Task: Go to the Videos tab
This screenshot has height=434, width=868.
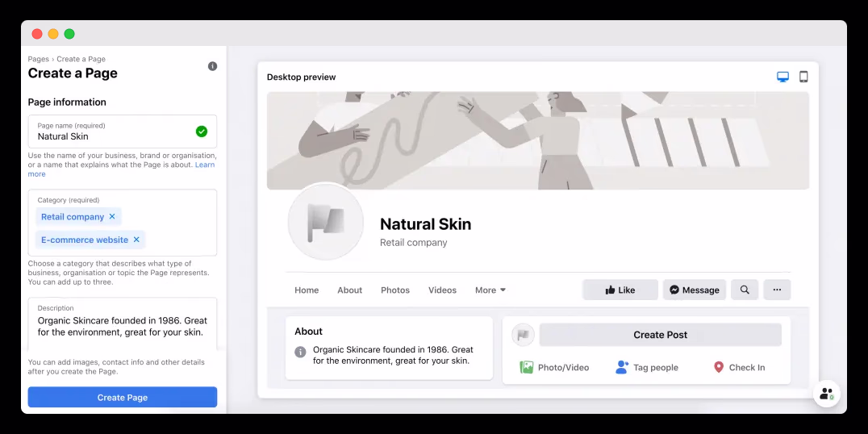Action: [x=442, y=290]
